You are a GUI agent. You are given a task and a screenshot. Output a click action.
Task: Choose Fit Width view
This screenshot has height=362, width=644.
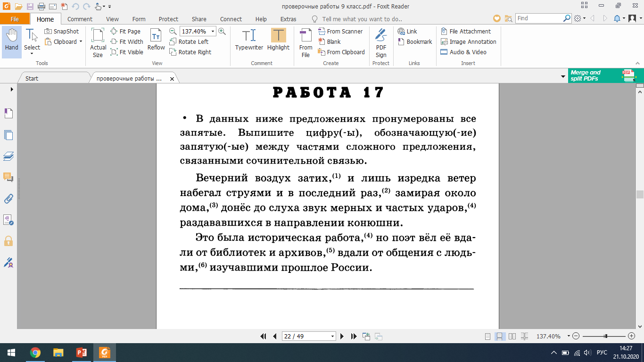[127, 41]
